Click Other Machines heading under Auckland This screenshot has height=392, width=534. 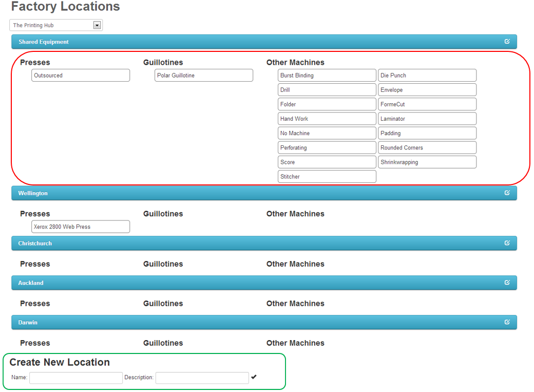coord(295,303)
